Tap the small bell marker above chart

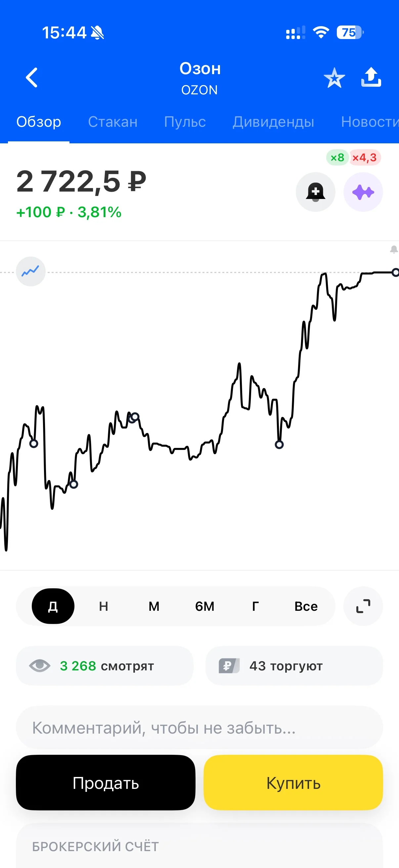point(394,250)
